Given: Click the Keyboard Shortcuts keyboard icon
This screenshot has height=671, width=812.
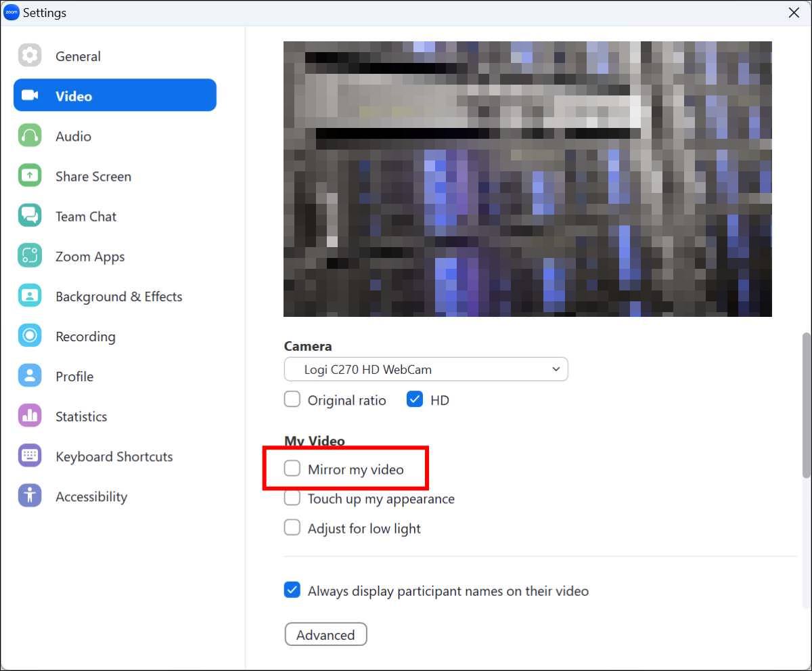Looking at the screenshot, I should tap(30, 456).
